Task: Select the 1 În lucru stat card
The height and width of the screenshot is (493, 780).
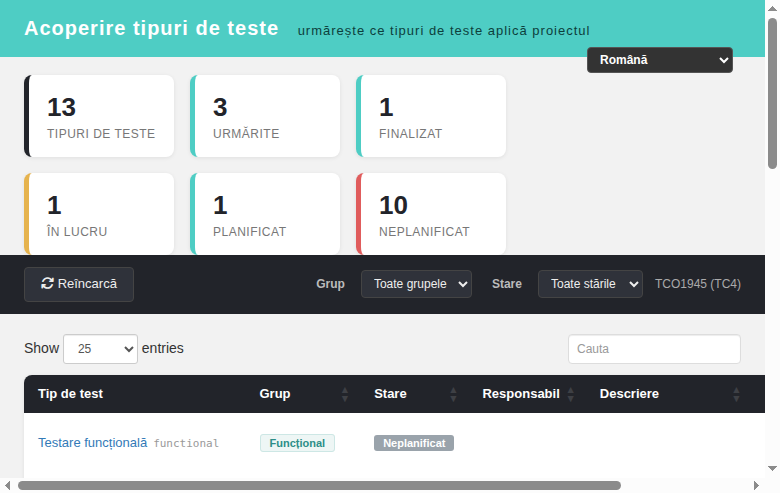Action: [99, 214]
